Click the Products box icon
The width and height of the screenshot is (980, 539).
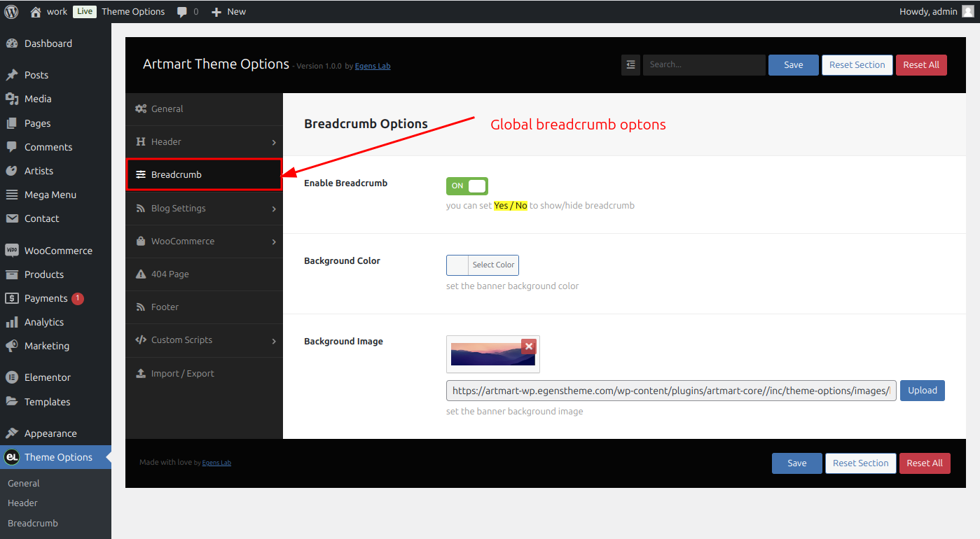[x=12, y=274]
